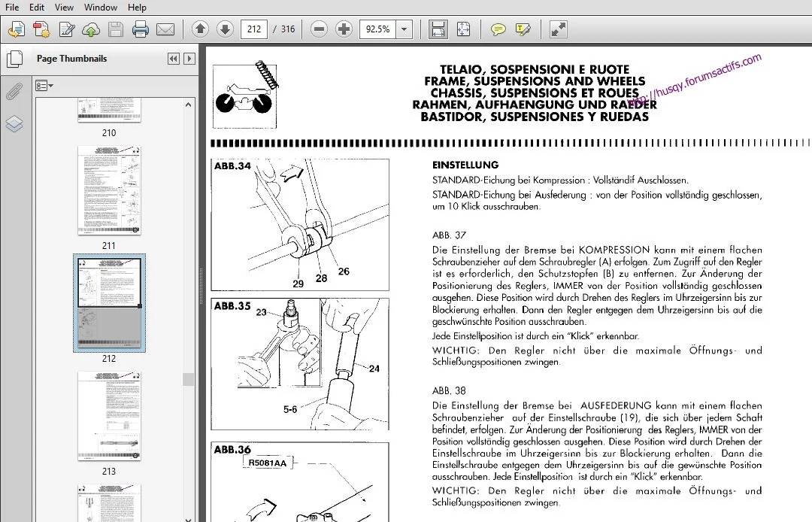Image resolution: width=812 pixels, height=522 pixels.
Task: Open the zoom level dropdown arrow
Action: [404, 29]
